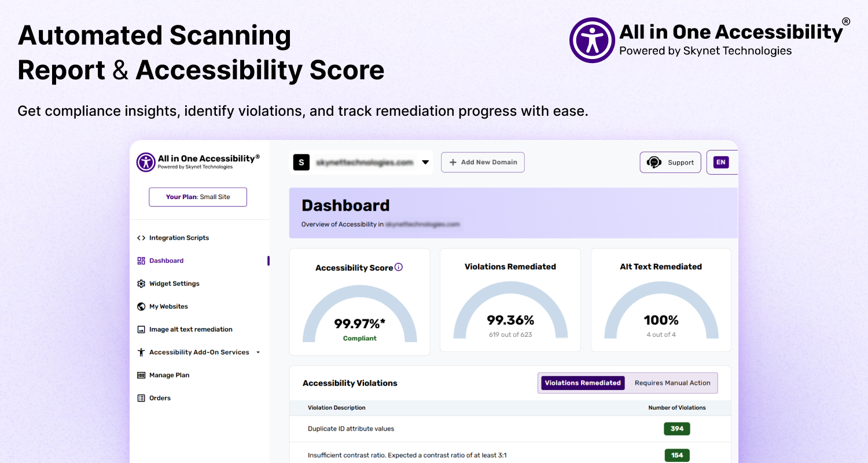Open the Dashboard menu item
Screen dimensions: 868x463
click(x=166, y=261)
